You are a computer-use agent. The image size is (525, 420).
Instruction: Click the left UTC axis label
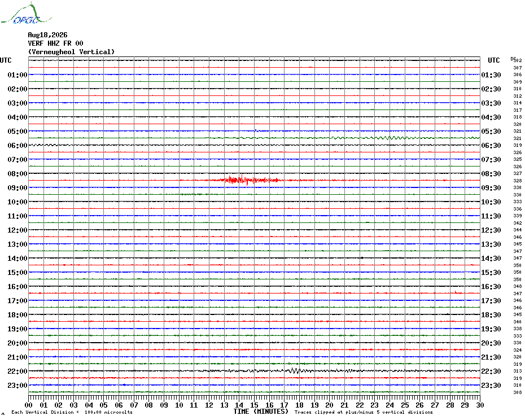point(6,60)
